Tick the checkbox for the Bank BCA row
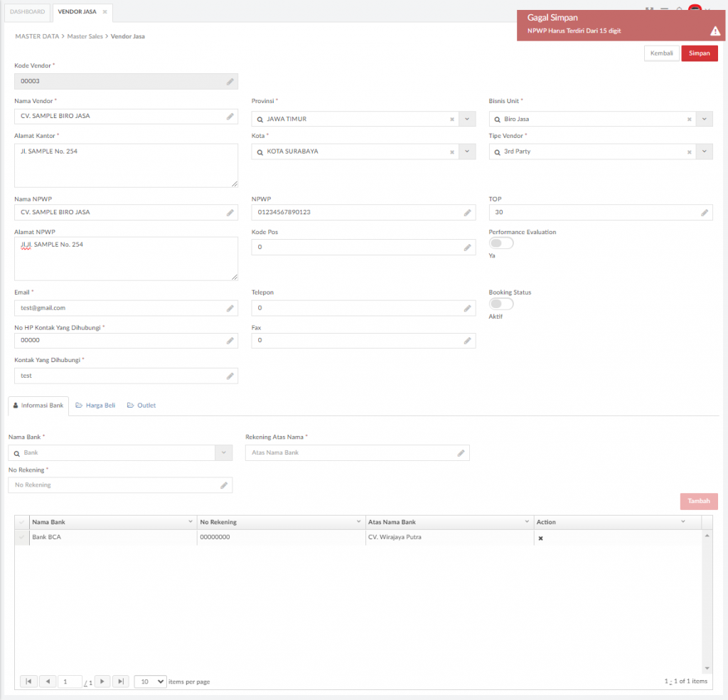 click(x=21, y=537)
